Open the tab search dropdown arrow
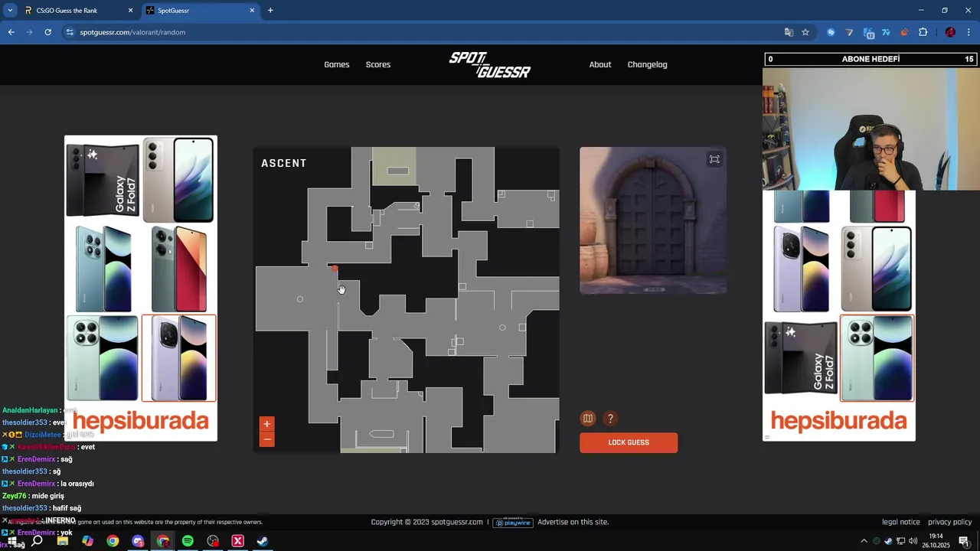The image size is (980, 551). tap(10, 11)
